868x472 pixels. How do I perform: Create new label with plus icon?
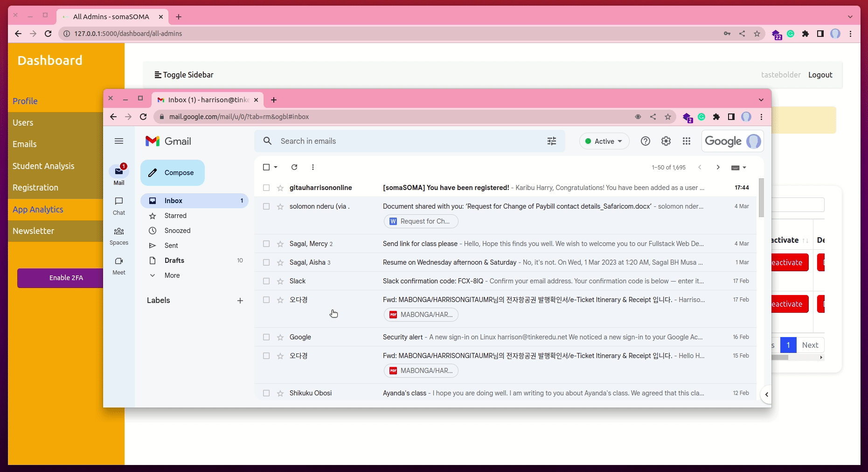coord(240,301)
